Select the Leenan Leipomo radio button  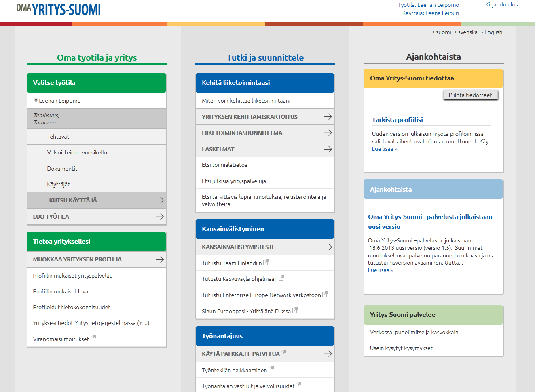[36, 100]
